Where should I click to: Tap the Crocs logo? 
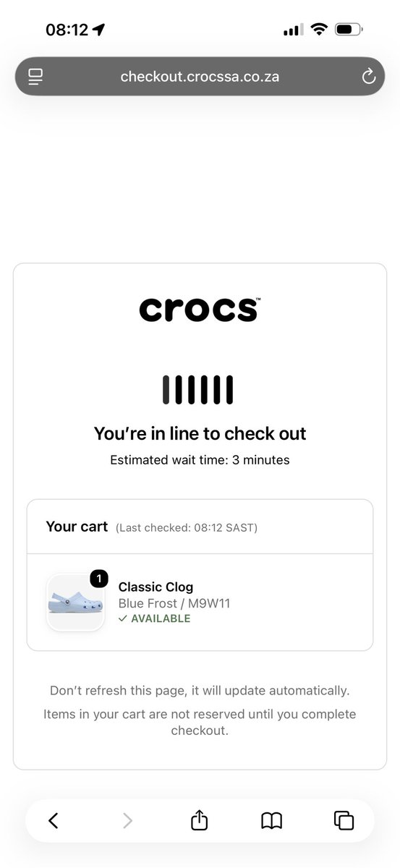pyautogui.click(x=200, y=309)
